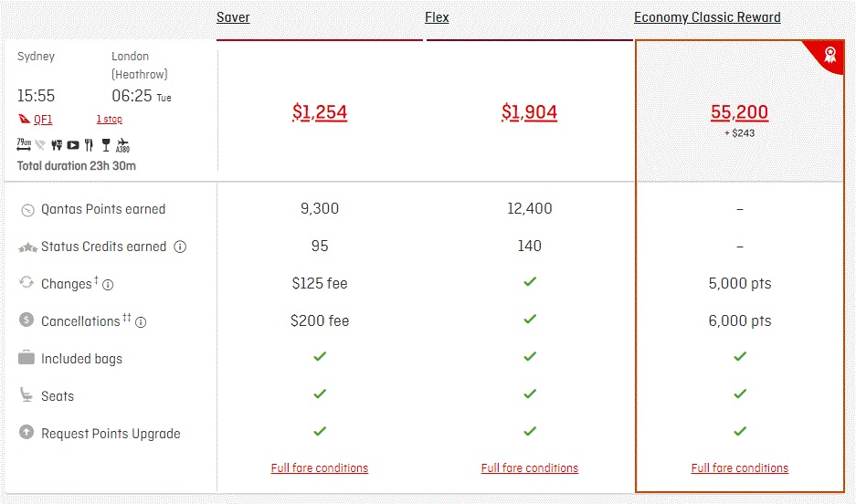Click the 79cm seat pitch icon
Viewport: 856px width, 504px height.
pos(24,144)
